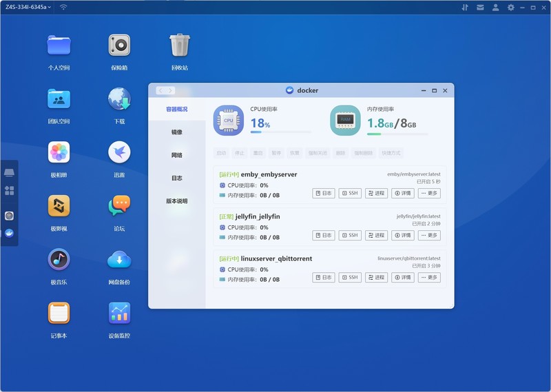Launch the 迅雷 Xunlei app icon
Image resolution: width=551 pixels, height=392 pixels.
pos(119,153)
